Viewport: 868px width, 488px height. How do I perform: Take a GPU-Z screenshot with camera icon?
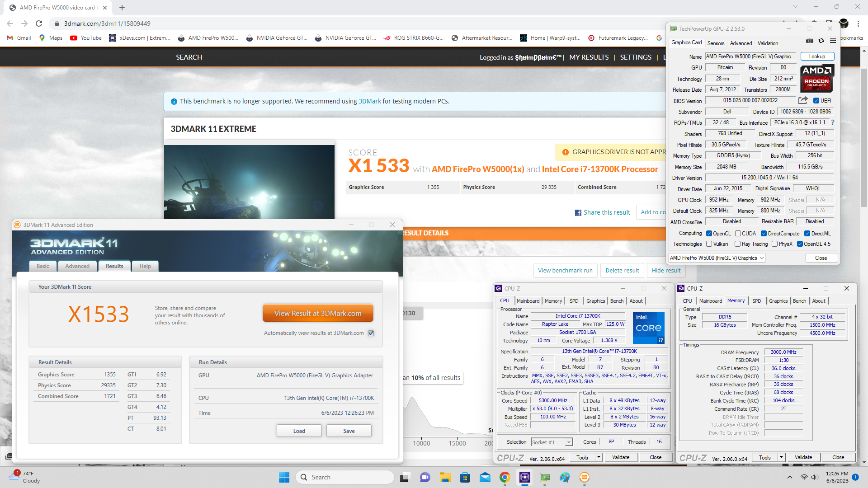[810, 41]
